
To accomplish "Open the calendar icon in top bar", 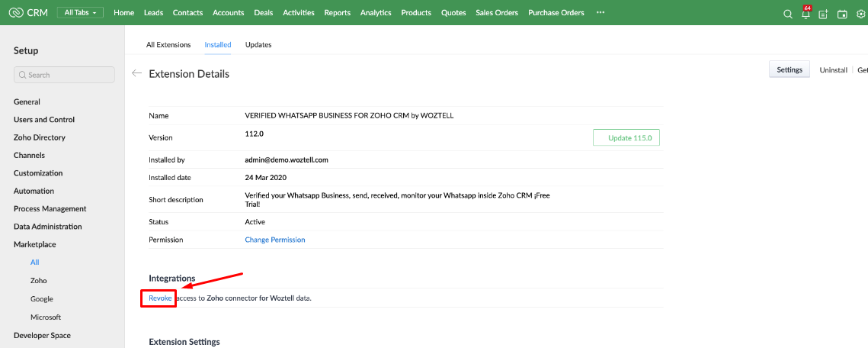I will pos(842,15).
